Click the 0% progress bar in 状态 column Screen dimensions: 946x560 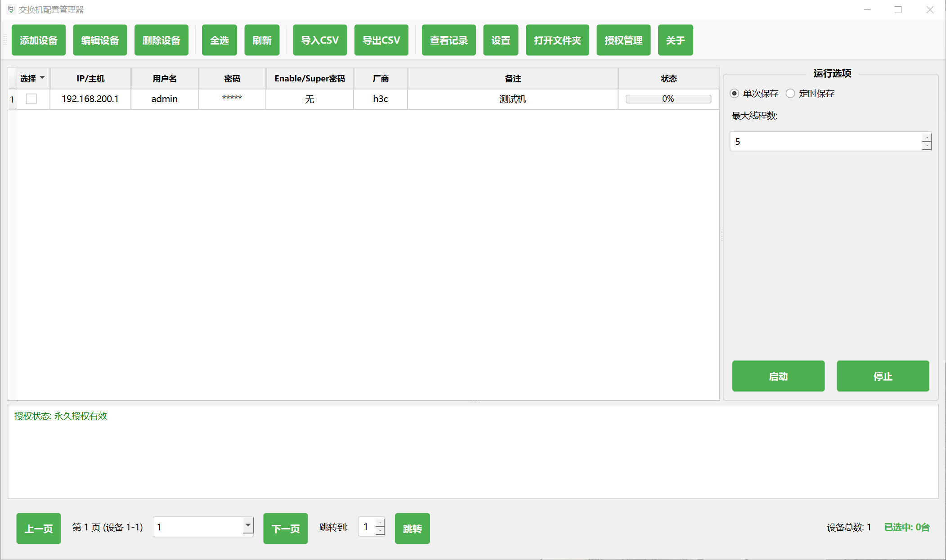(x=668, y=99)
